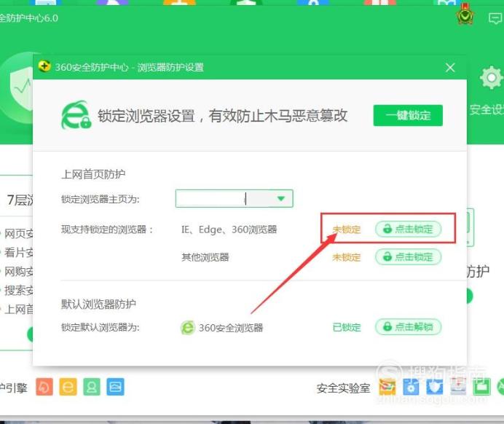Open the feedback message icon at top right
504x424 pixels.
coord(495,18)
